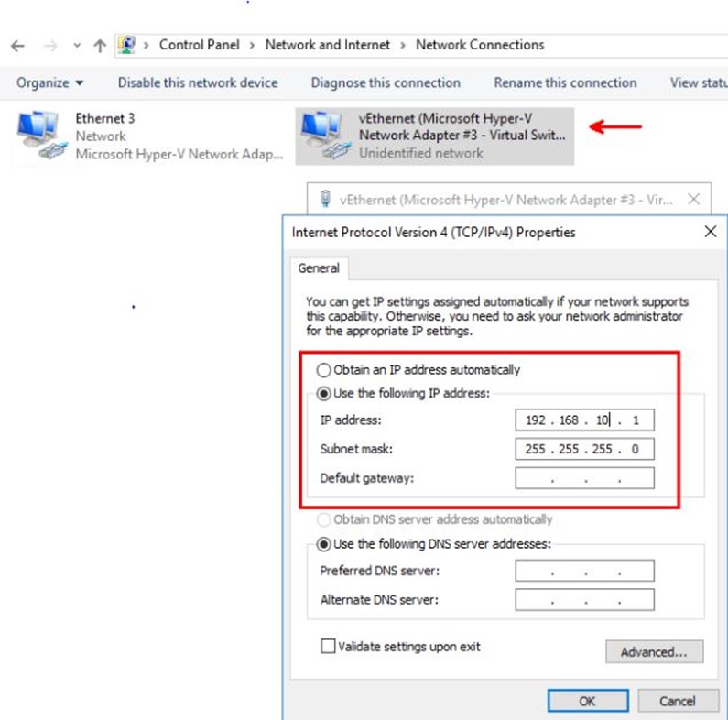Close the vEthernet properties window behind
This screenshot has height=720, width=728.
click(x=693, y=199)
